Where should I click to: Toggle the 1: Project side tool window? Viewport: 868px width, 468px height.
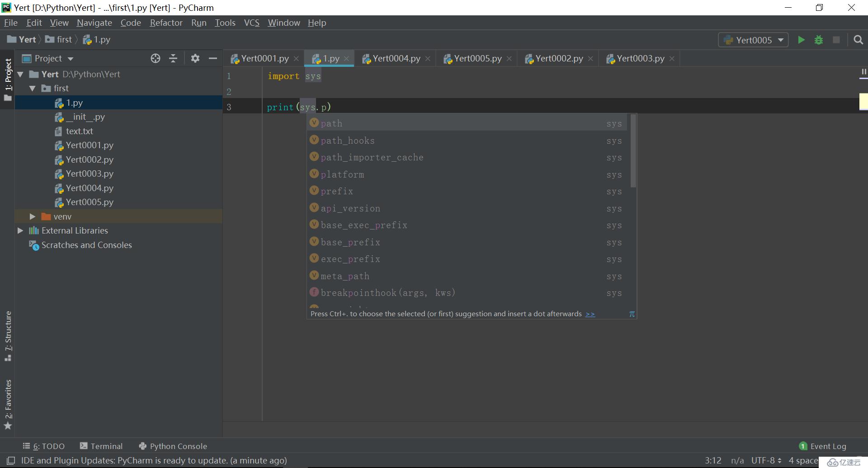(x=8, y=80)
